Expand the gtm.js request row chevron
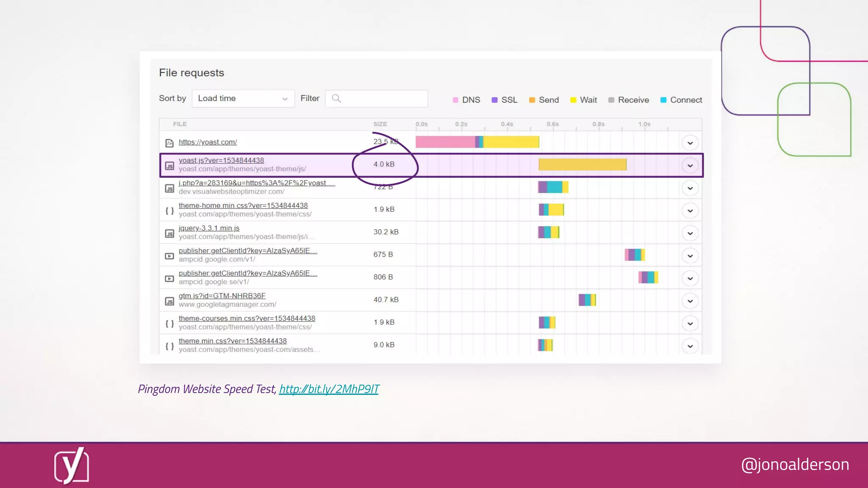The width and height of the screenshot is (868, 488). point(690,301)
